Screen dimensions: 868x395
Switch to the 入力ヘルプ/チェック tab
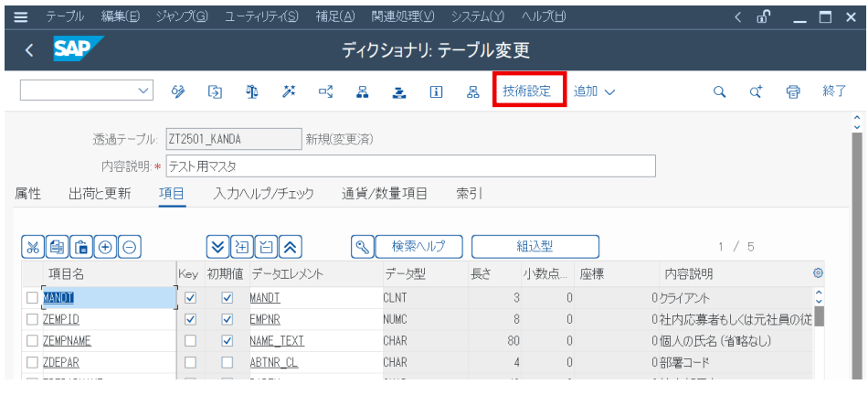pos(263,193)
